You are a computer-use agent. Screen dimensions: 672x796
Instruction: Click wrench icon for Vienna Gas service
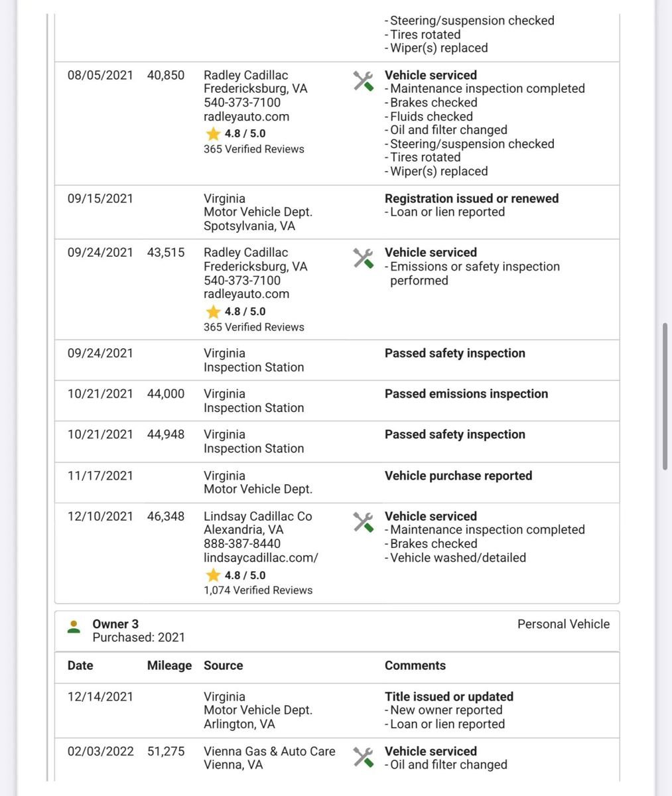363,757
